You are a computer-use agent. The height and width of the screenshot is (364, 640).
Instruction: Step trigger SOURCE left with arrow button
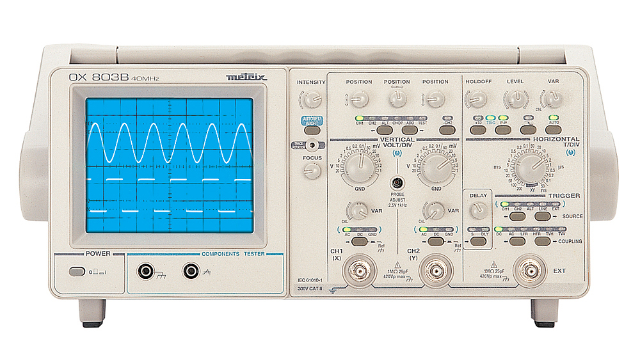(x=517, y=216)
